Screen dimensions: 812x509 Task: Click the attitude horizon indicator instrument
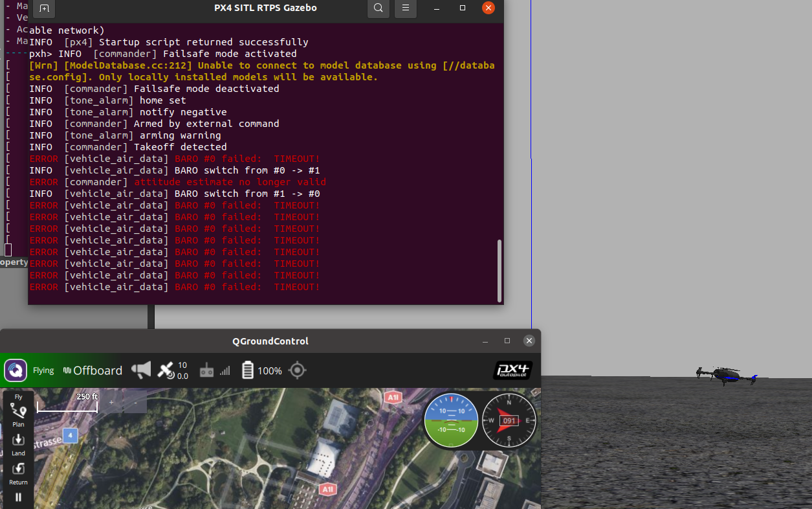click(451, 420)
